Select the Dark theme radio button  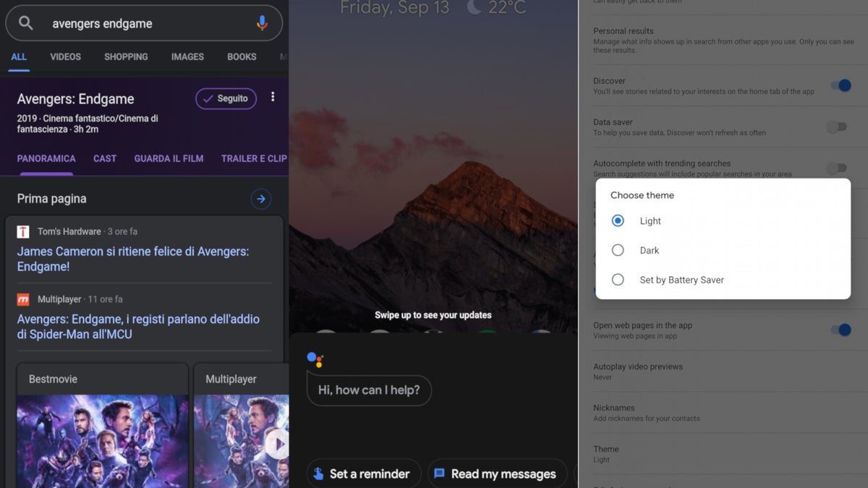pyautogui.click(x=618, y=250)
